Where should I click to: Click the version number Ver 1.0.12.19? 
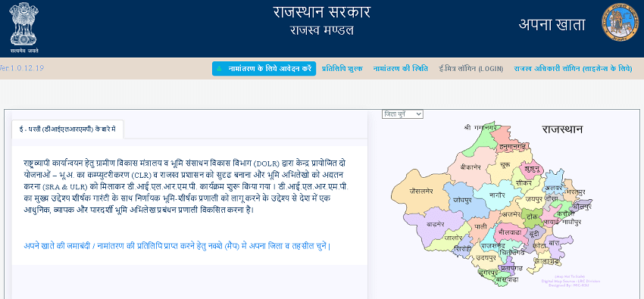22,68
